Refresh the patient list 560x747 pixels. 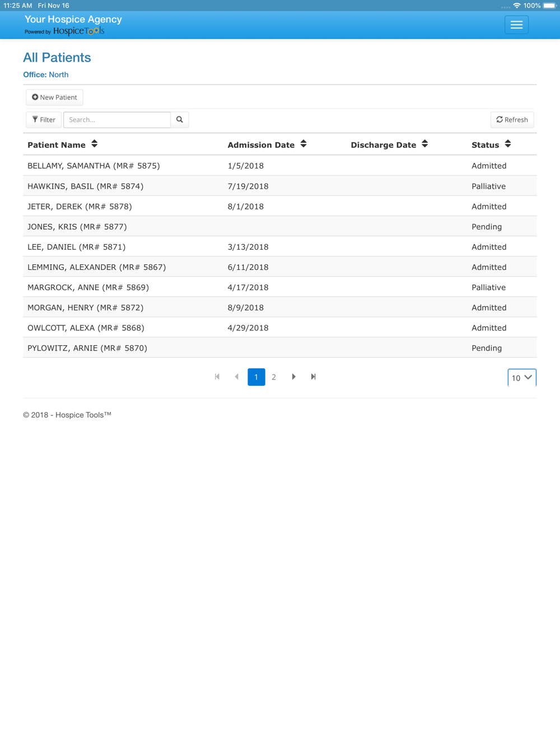512,120
